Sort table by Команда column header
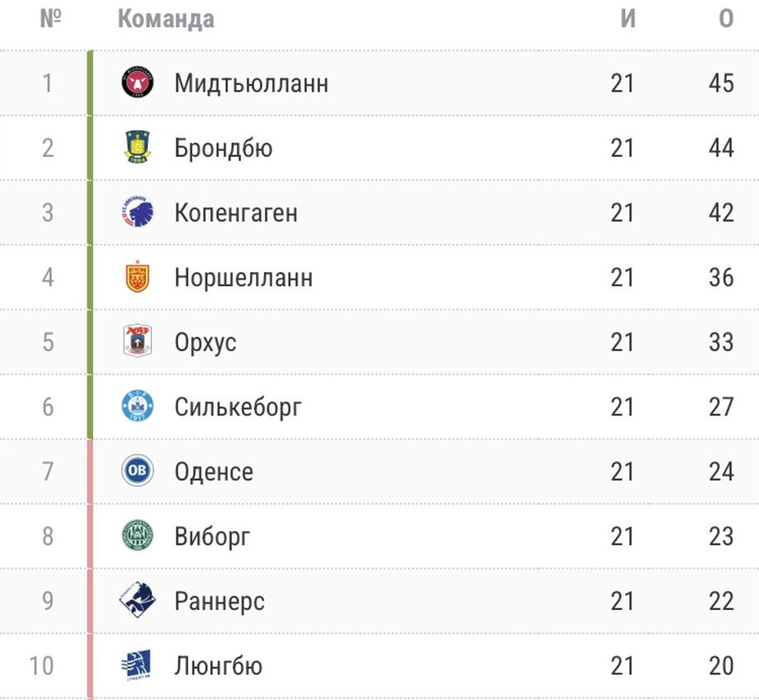The image size is (759, 700). (166, 19)
